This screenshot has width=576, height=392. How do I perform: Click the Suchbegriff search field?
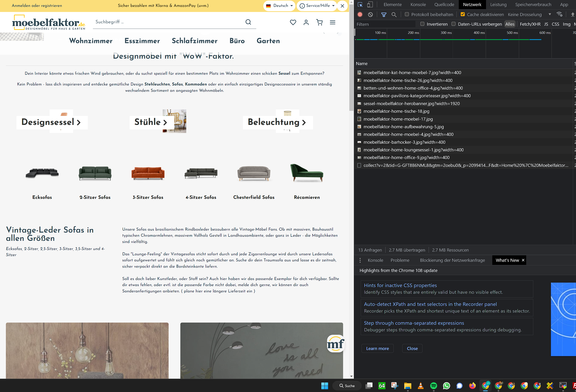tap(169, 22)
